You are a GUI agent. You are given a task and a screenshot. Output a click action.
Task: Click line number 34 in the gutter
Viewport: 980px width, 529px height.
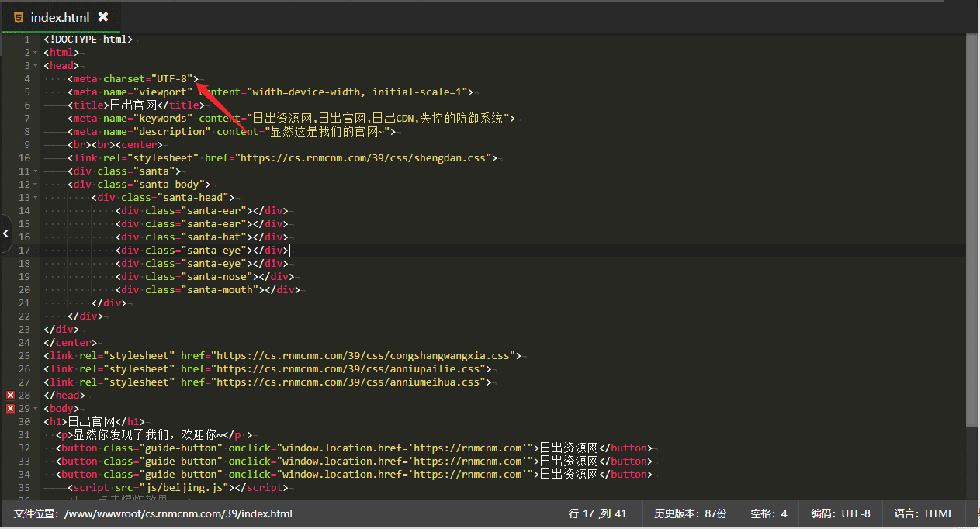pyautogui.click(x=24, y=475)
